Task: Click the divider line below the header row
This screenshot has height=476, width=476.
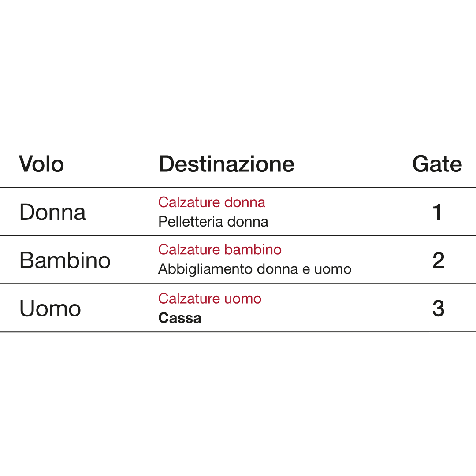Action: tap(238, 188)
